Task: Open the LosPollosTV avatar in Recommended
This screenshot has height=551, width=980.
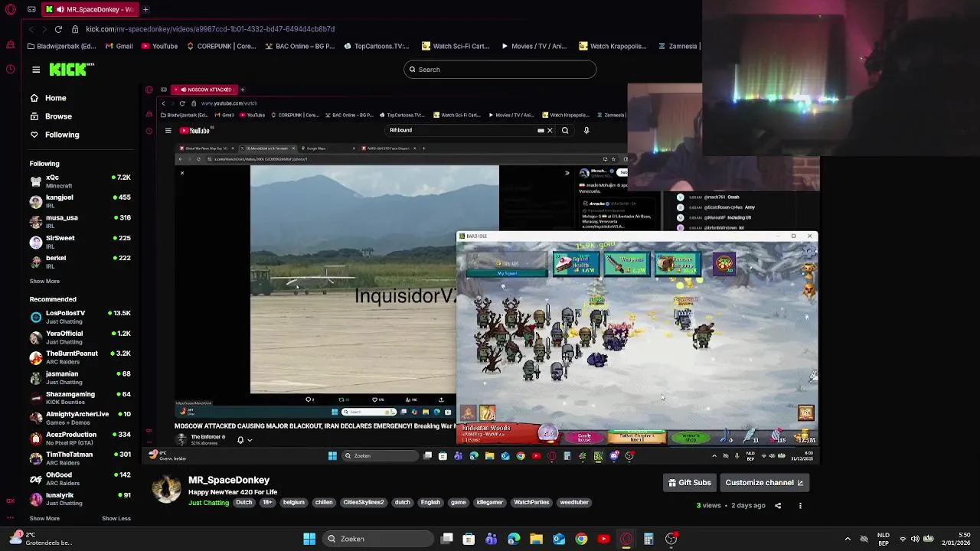Action: point(36,317)
